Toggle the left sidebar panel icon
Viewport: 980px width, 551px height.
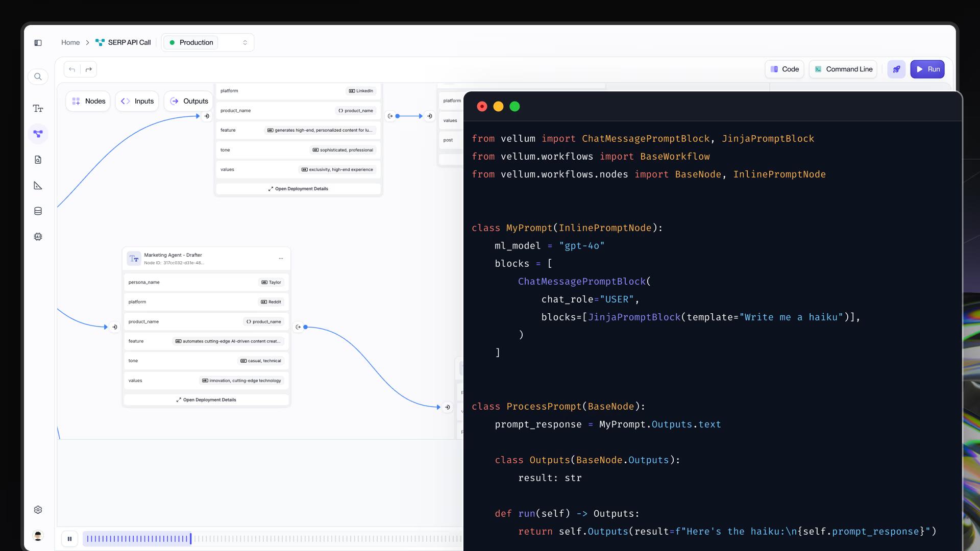[x=38, y=43]
